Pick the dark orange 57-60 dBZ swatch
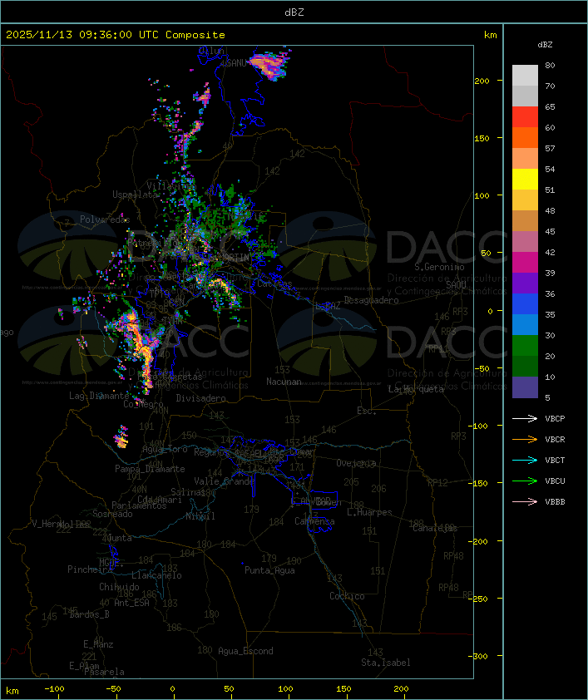The height and width of the screenshot is (700, 588). tap(525, 137)
